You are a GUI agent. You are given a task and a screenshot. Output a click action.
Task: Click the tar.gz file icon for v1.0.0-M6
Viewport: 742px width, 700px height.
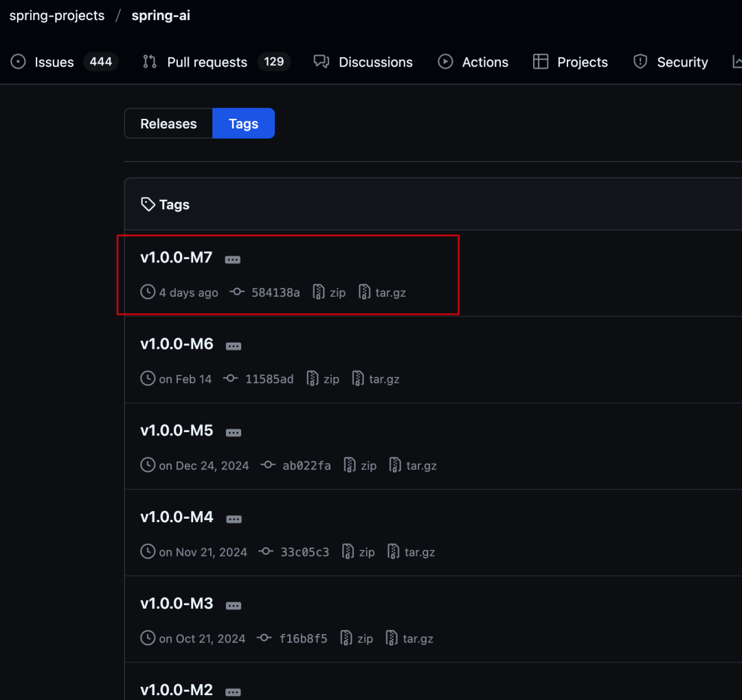(358, 379)
